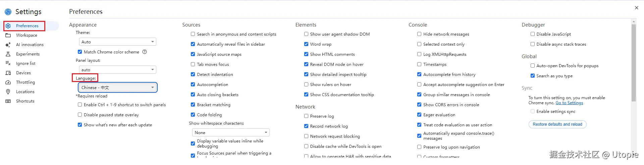644x165 pixels.
Task: Open the Experiments settings tab
Action: (x=28, y=54)
